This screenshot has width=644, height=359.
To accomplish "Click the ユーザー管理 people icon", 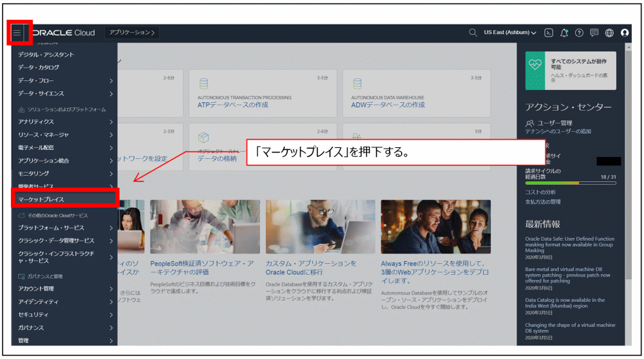I will coord(530,123).
